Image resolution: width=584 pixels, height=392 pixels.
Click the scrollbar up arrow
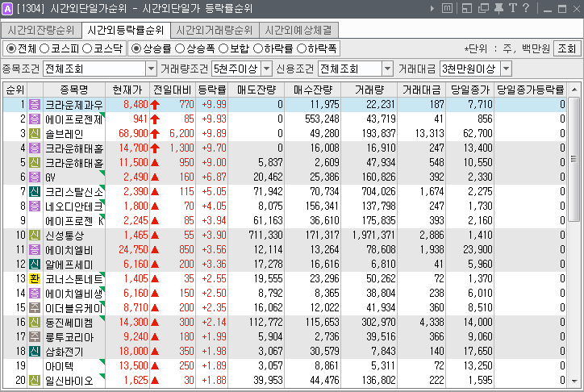(574, 90)
